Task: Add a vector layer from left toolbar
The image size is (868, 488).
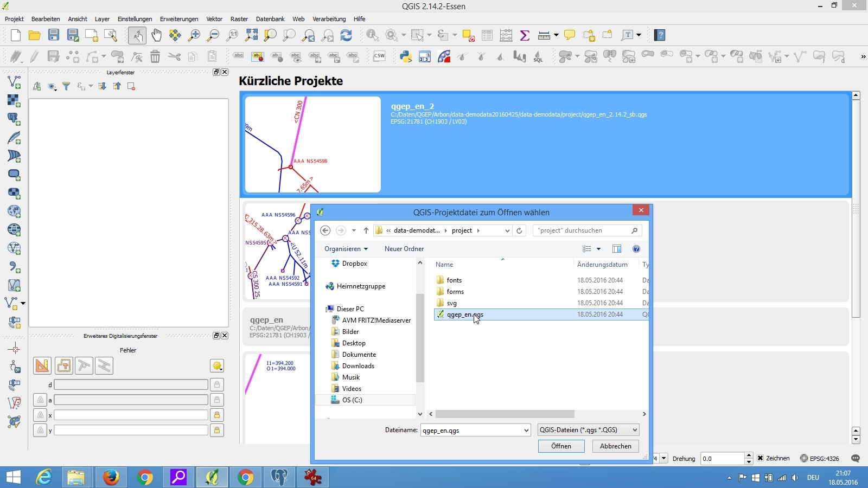Action: coord(14,82)
